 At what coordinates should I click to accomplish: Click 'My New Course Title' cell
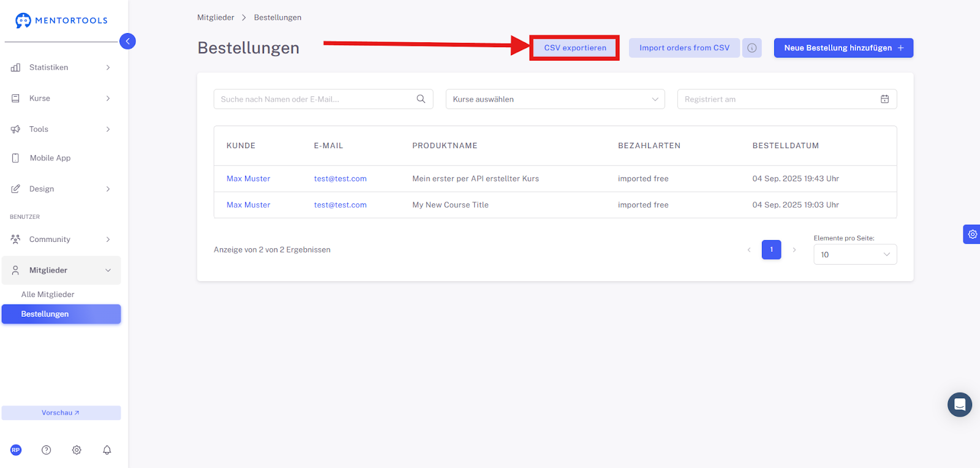[450, 205]
